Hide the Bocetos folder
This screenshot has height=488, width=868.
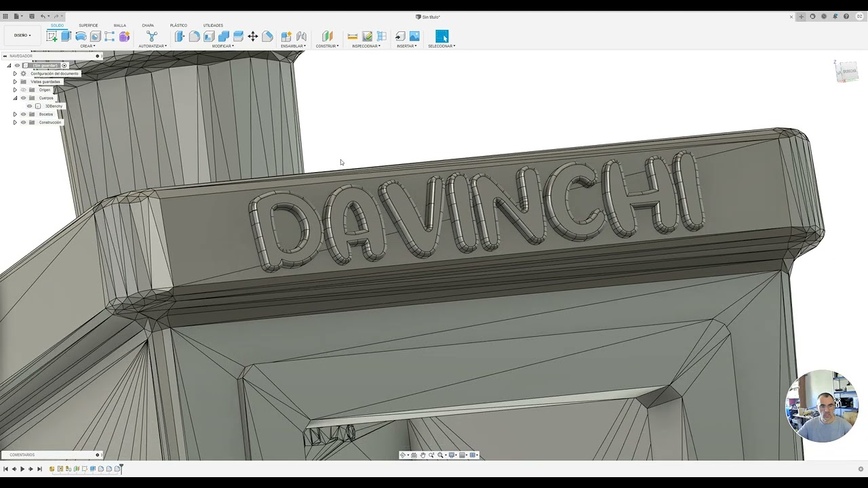click(23, 115)
